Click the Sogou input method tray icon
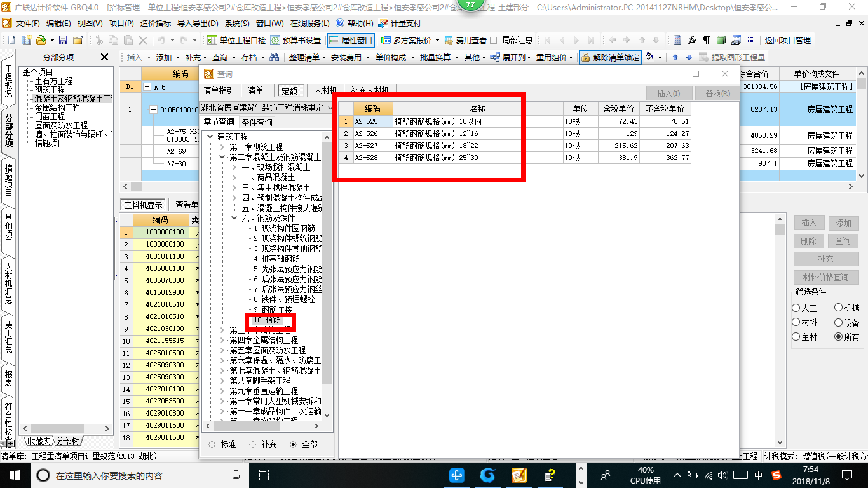This screenshot has width=868, height=488. [x=776, y=475]
